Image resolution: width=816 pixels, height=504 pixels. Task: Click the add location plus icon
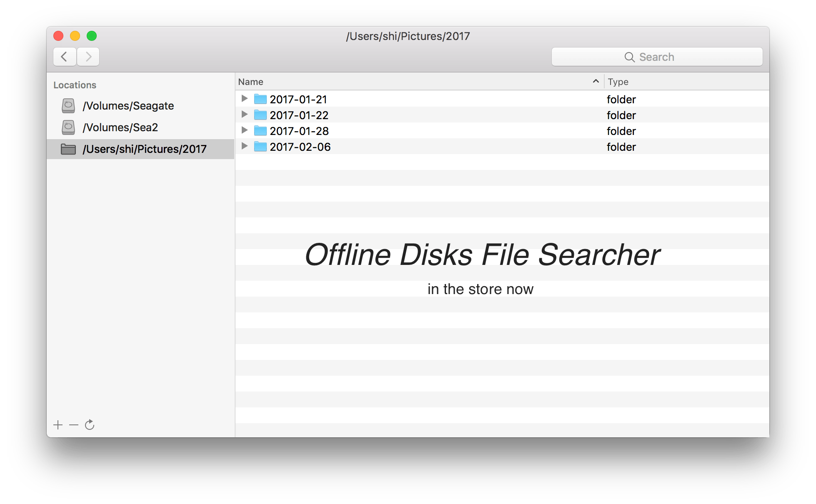pyautogui.click(x=58, y=425)
